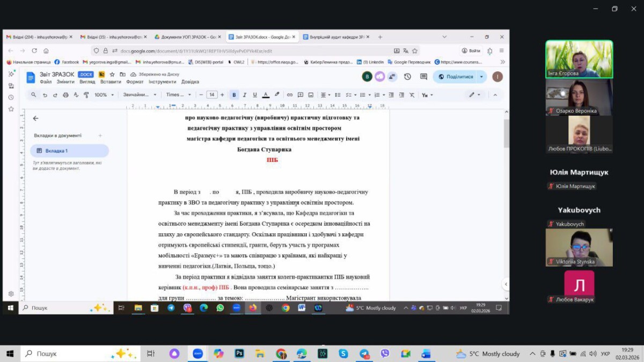The height and width of the screenshot is (362, 644).
Task: Open the comments icon near Share
Action: pyautogui.click(x=423, y=77)
